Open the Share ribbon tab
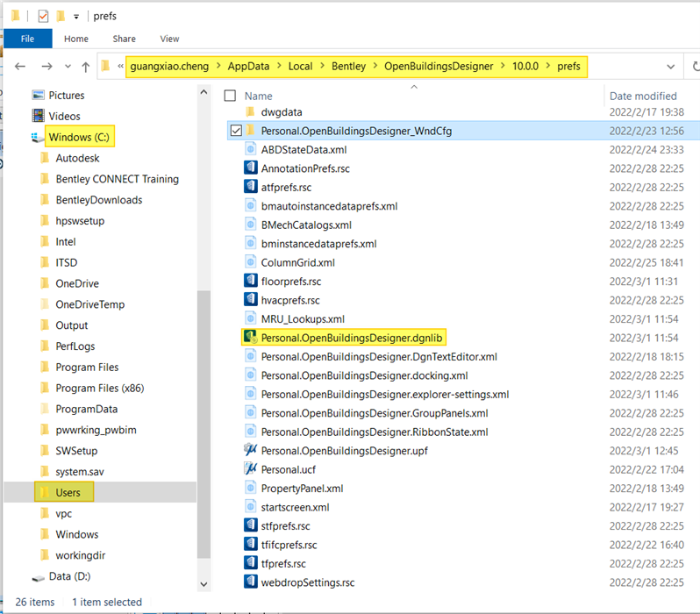Screen dimensions: 700x614 pos(124,39)
